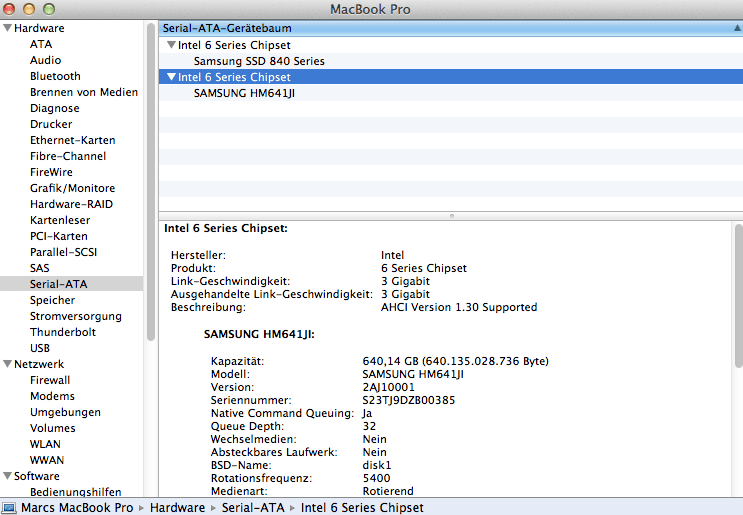Screen dimensions: 743x515
Task: Select Audio in sidebar
Action: 45,60
